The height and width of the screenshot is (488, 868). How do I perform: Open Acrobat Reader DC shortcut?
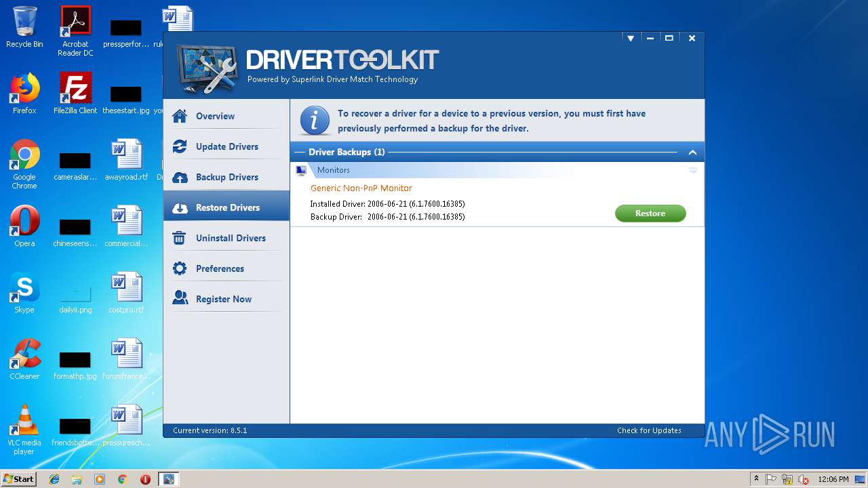75,31
